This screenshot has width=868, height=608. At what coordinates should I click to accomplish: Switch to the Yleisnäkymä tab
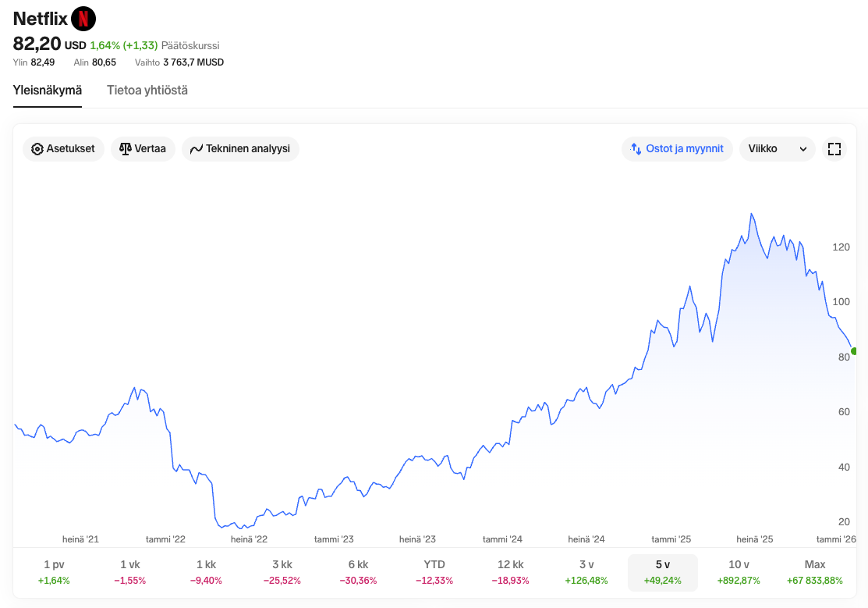(48, 91)
